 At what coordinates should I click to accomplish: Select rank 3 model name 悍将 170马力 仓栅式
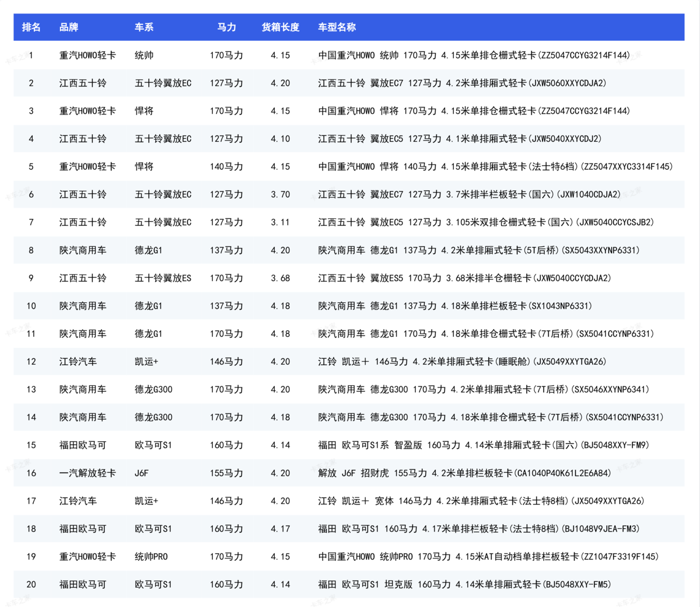point(474,111)
